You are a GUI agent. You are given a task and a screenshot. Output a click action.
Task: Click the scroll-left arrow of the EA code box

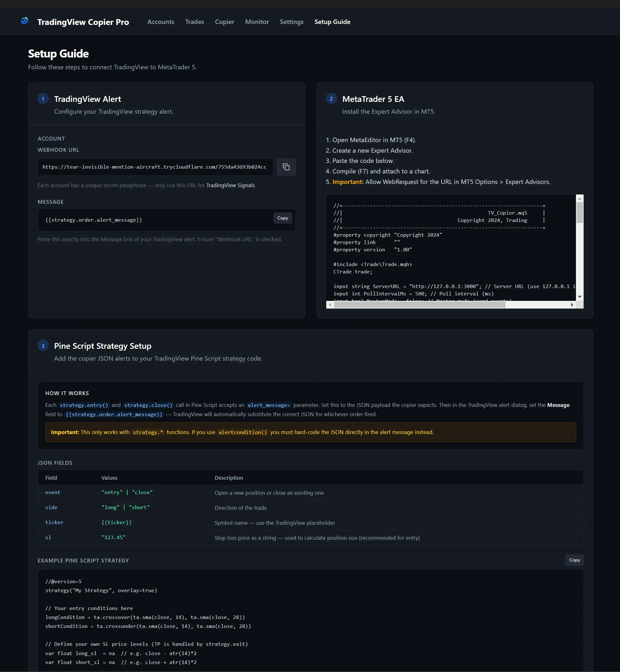(330, 305)
